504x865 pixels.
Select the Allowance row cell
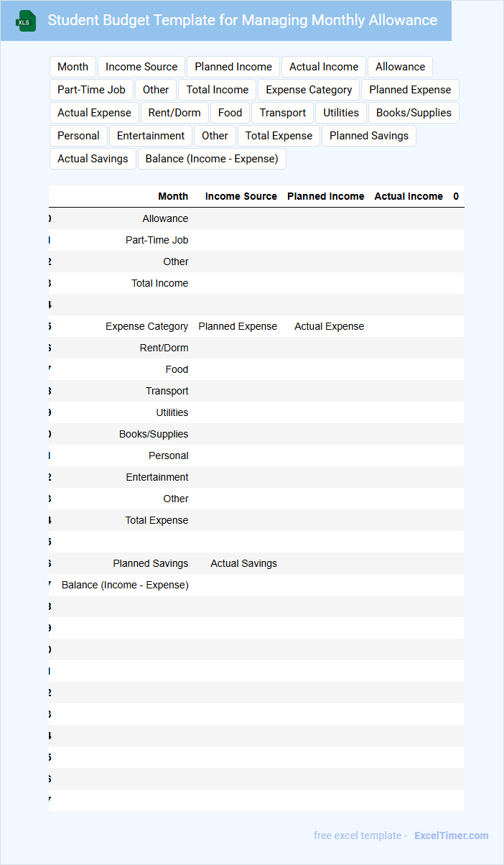(x=165, y=218)
